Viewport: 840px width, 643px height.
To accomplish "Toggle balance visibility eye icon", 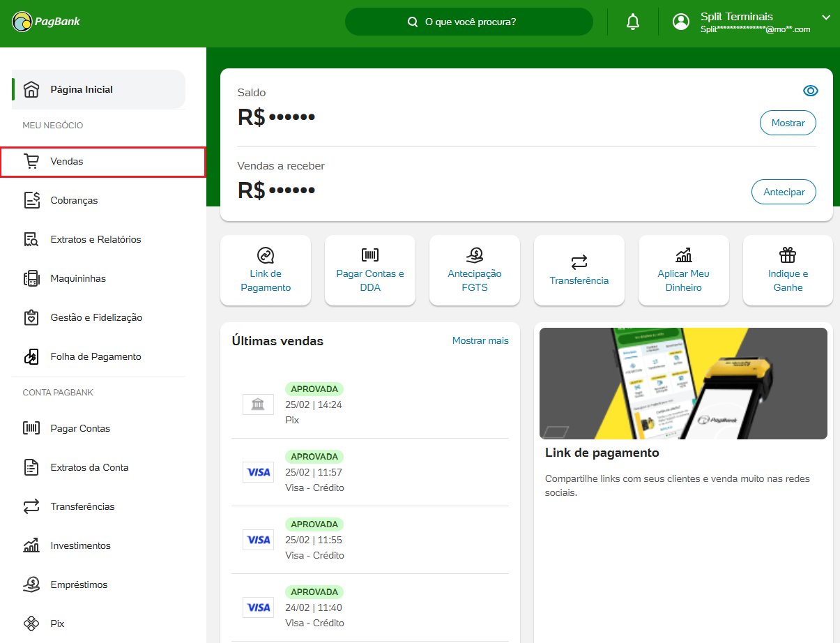I will (x=810, y=91).
